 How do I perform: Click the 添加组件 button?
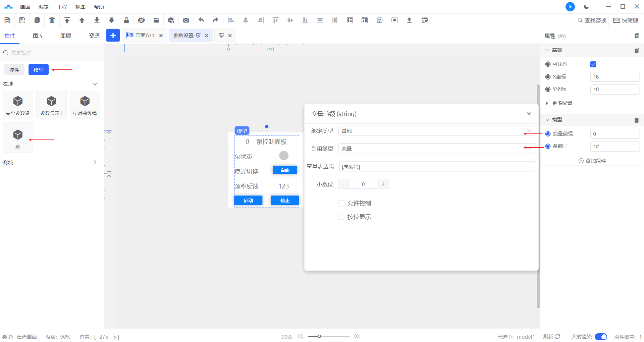(x=592, y=161)
